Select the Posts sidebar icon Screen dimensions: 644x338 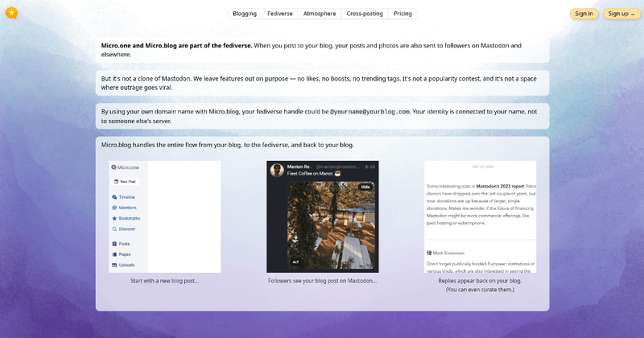coord(114,244)
